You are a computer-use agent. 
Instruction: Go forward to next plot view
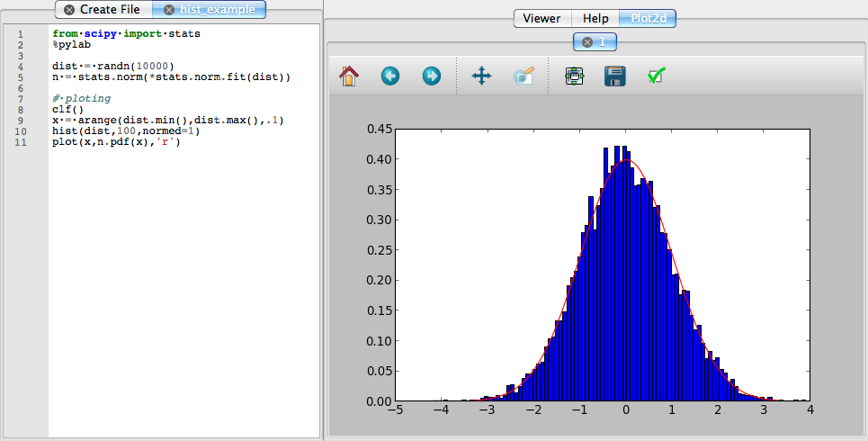point(432,76)
